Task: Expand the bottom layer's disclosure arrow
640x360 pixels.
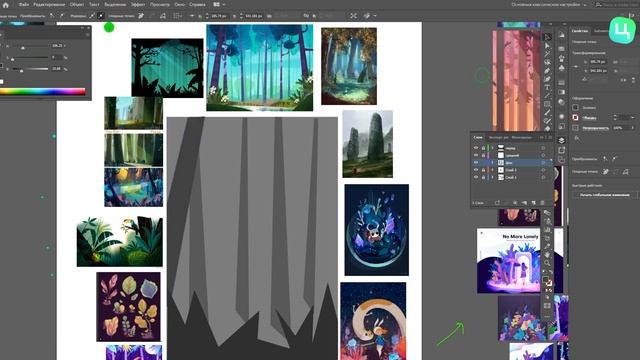Action: coord(492,177)
